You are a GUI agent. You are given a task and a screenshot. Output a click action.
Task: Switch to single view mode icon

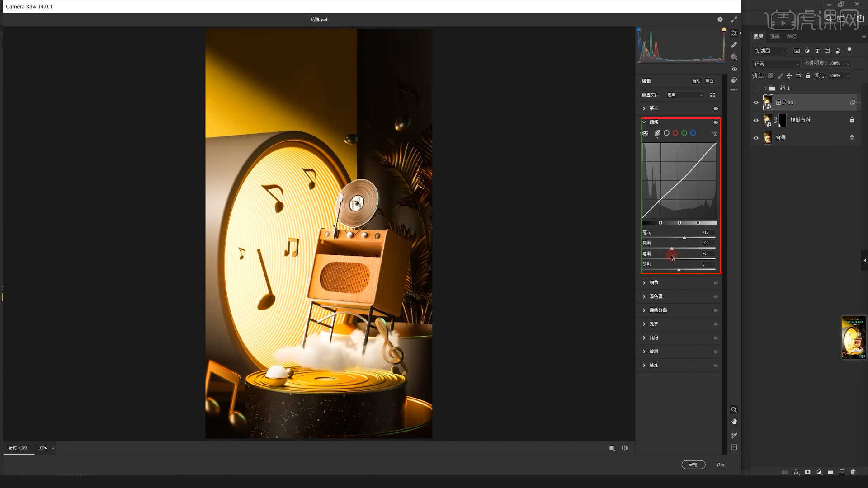612,448
